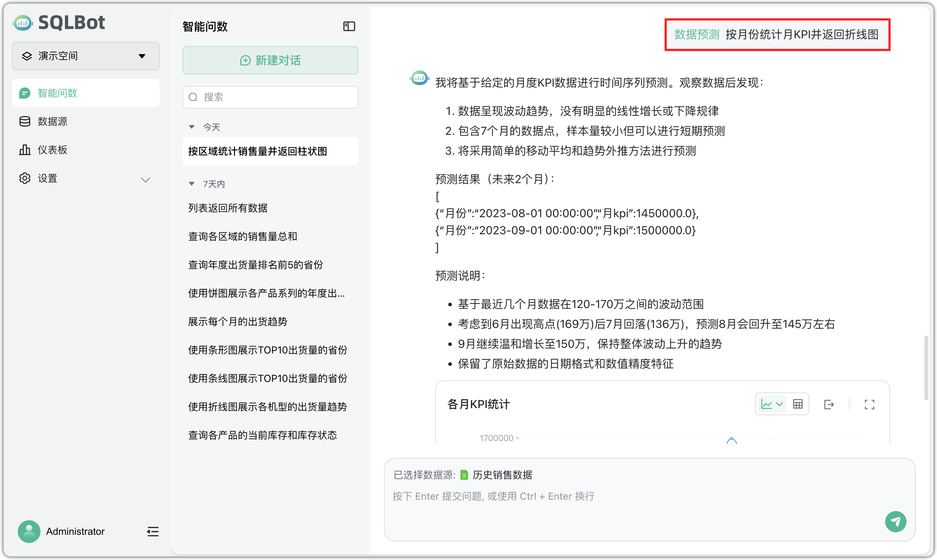Click the sidebar collapse icon beside Administrator
Screen dimensions: 937x560
pos(153,531)
